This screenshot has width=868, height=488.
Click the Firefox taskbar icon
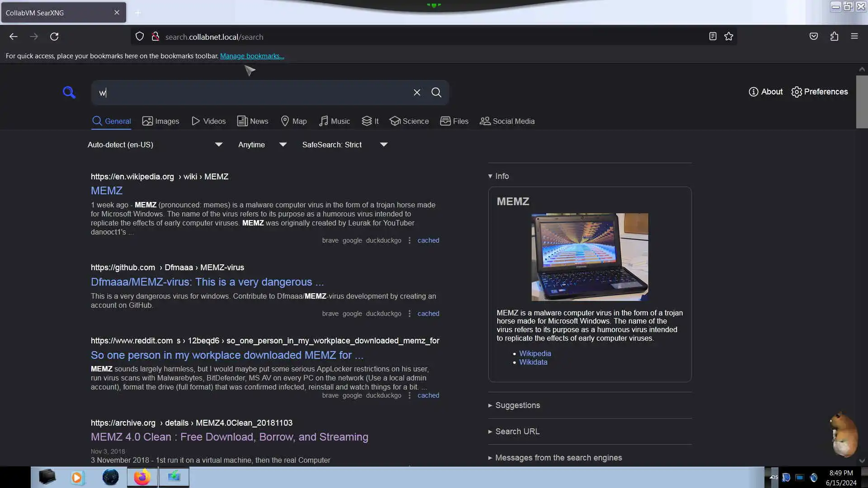click(x=142, y=477)
